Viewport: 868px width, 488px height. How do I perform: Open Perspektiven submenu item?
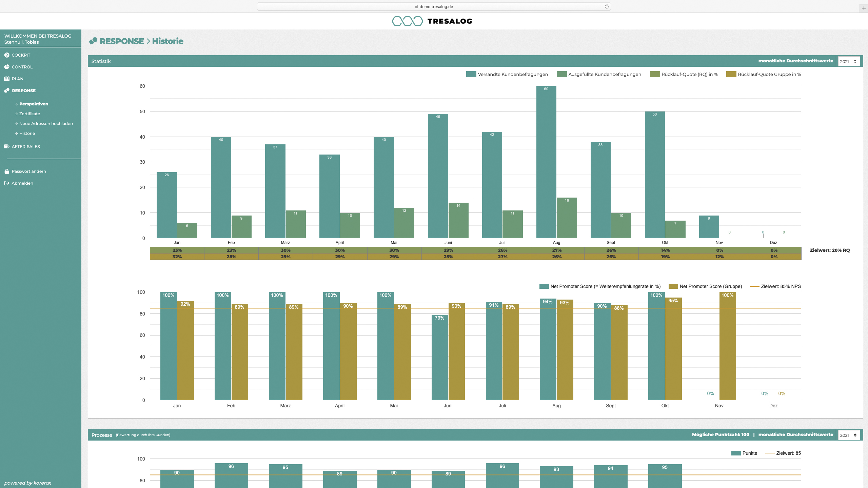pos(34,104)
